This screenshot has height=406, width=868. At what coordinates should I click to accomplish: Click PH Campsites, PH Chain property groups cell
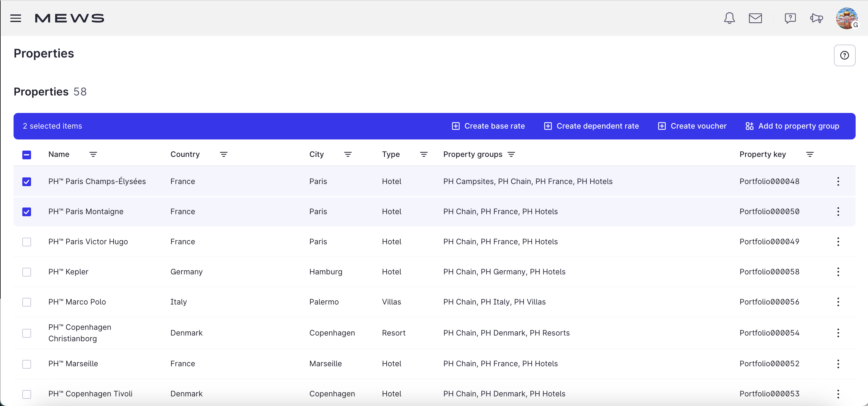click(x=528, y=181)
